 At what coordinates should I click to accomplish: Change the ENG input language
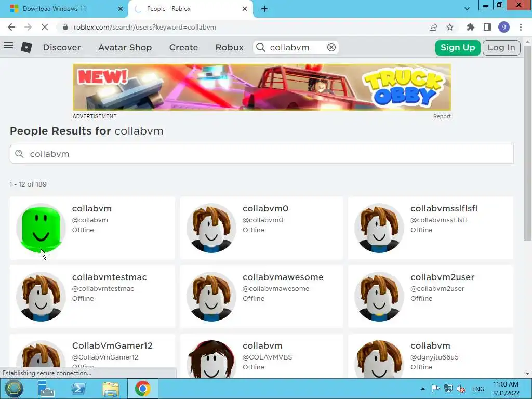tap(478, 389)
